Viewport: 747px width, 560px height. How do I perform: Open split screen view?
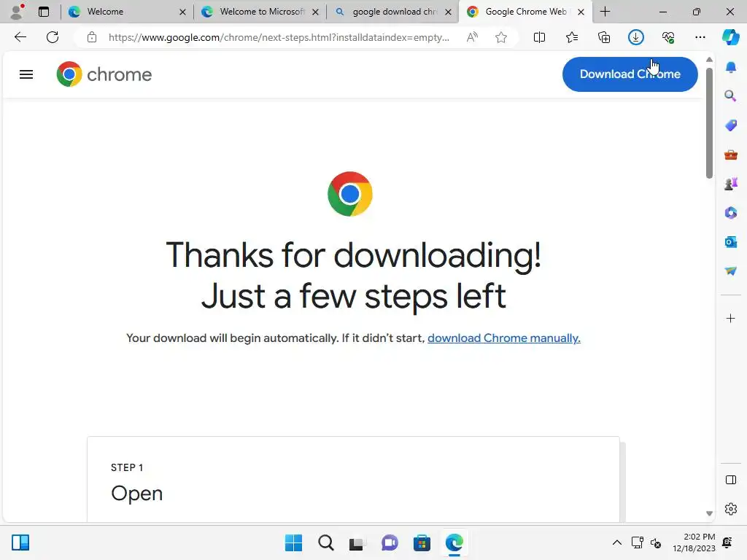click(x=539, y=37)
